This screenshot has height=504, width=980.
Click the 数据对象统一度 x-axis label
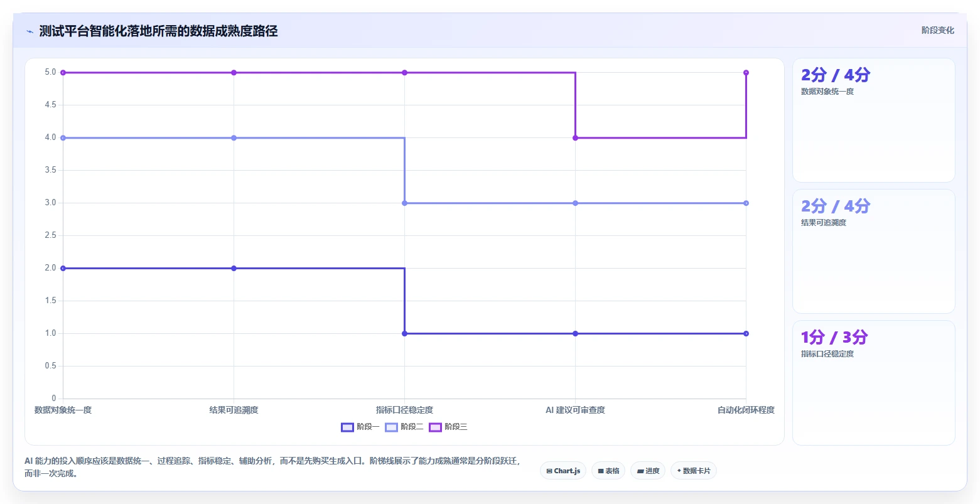point(63,410)
